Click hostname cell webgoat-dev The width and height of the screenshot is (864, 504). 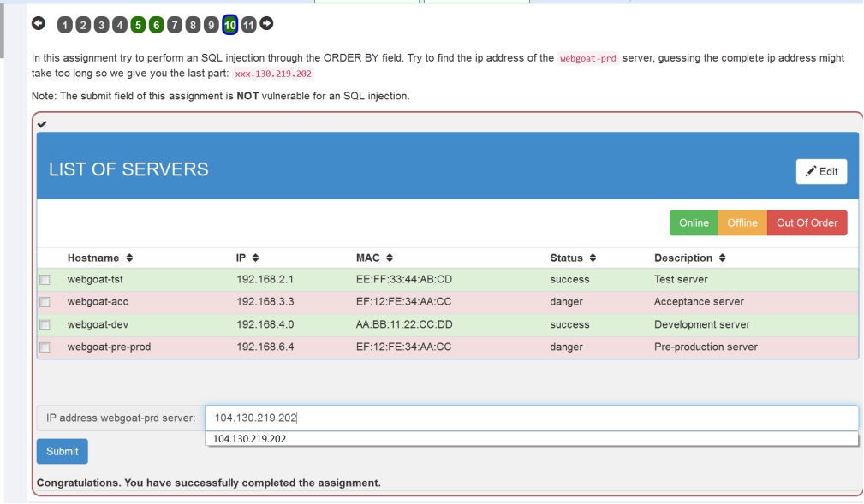(x=98, y=324)
